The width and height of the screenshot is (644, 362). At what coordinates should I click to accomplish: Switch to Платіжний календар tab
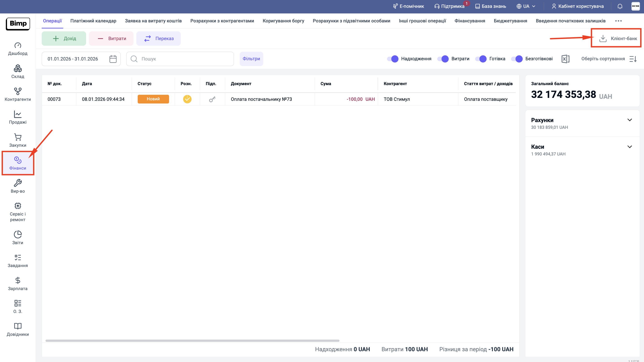point(93,21)
